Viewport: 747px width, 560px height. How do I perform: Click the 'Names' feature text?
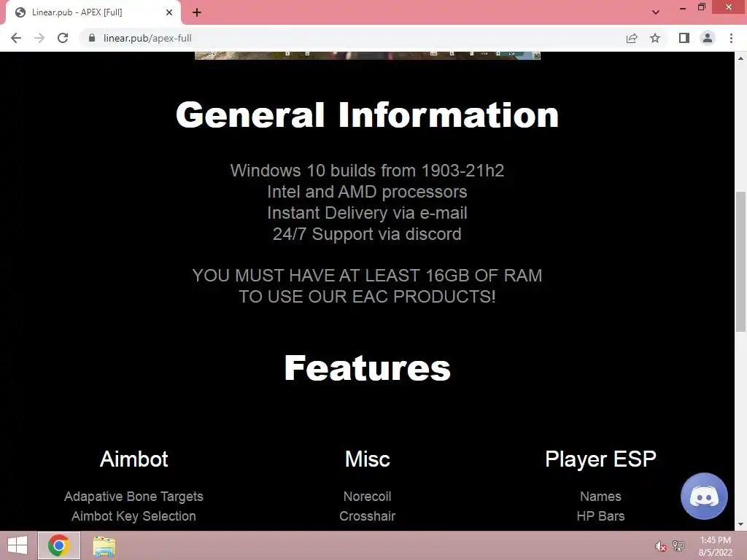click(x=601, y=497)
